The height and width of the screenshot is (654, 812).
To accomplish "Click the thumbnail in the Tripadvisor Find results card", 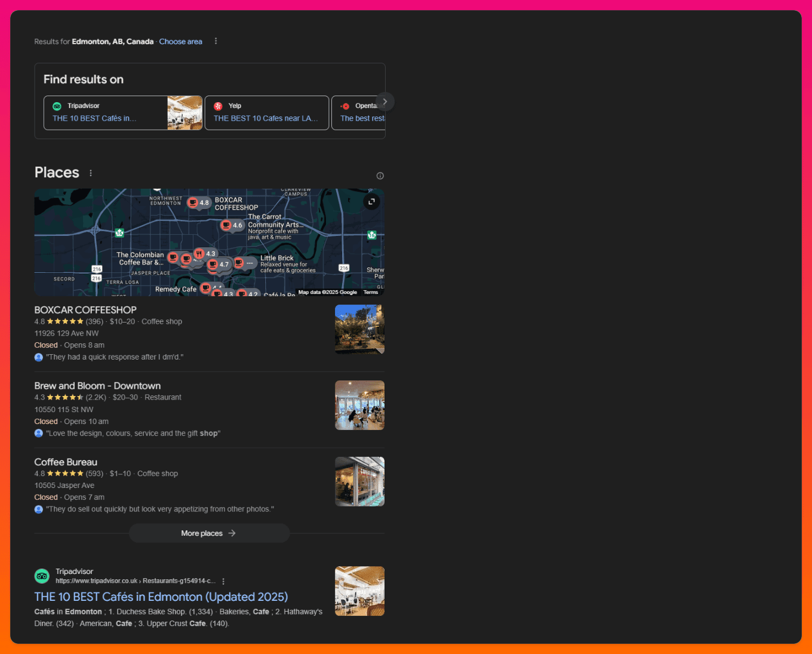I will tap(184, 113).
